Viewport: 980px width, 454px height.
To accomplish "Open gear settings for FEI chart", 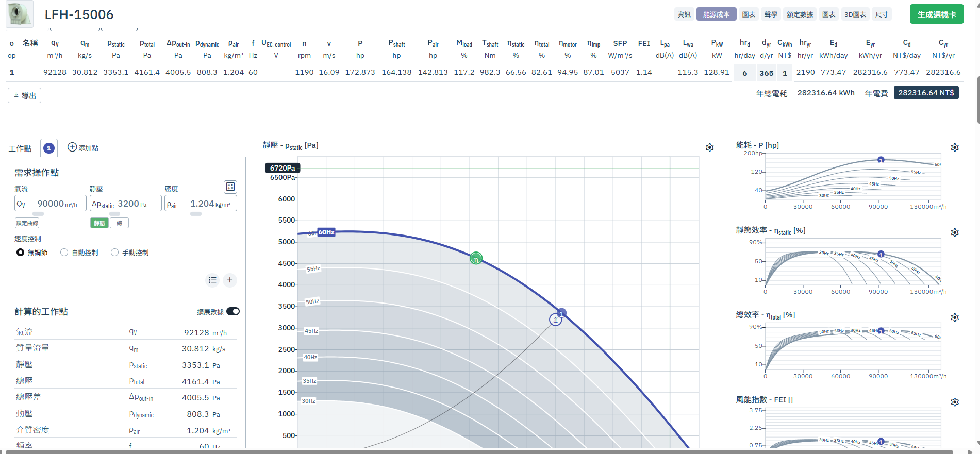I will 955,402.
